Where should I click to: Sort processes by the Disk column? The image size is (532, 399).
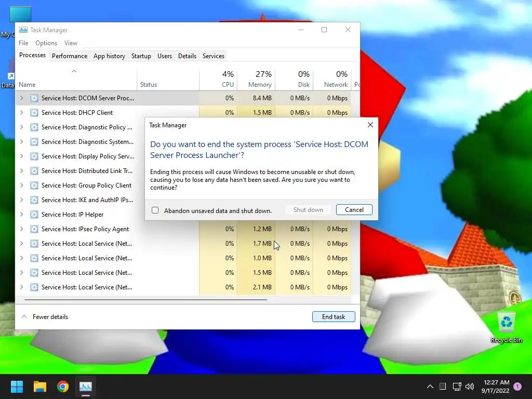click(x=294, y=79)
